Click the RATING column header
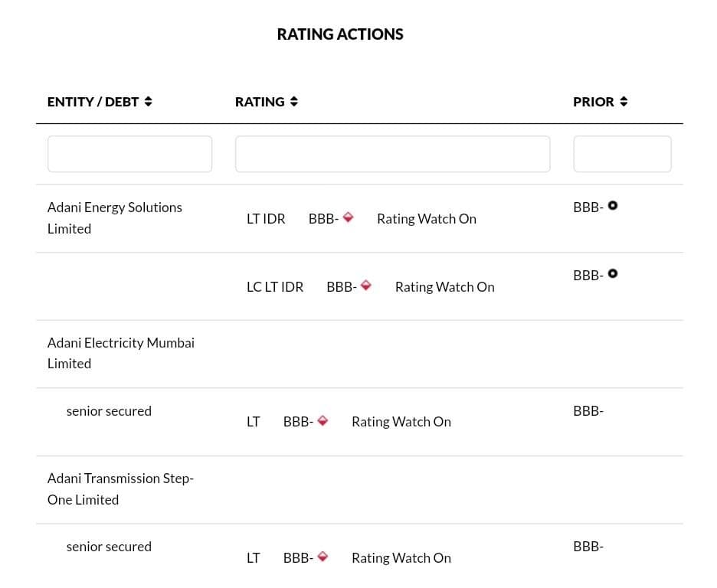Viewport: 717px width, 588px height. click(260, 102)
